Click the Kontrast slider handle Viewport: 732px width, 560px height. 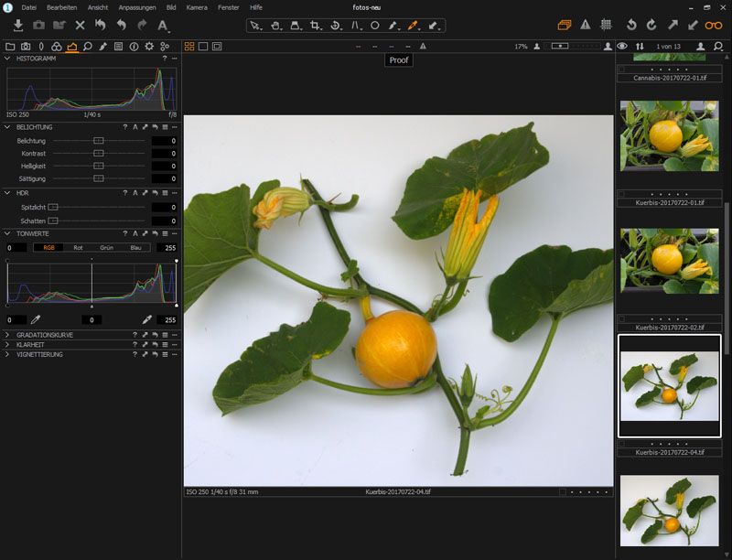(x=99, y=153)
